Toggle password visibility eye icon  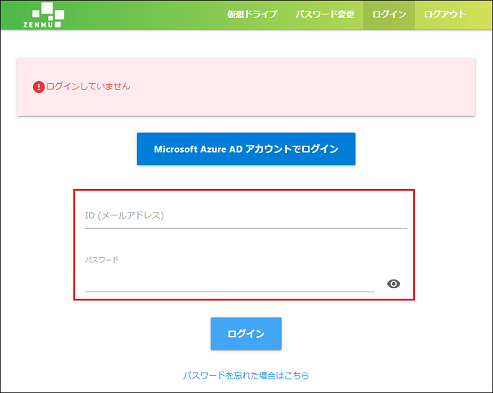(x=394, y=284)
